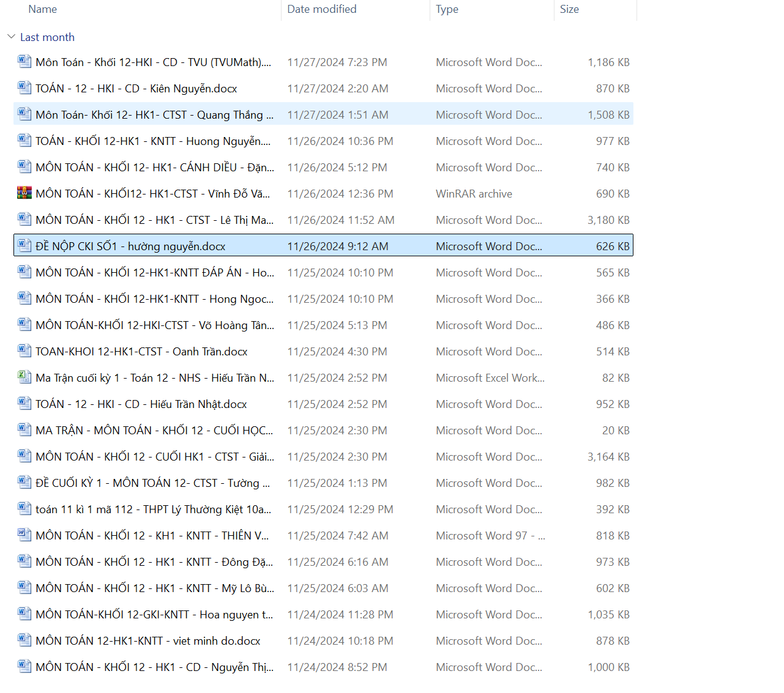The width and height of the screenshot is (784, 693).
Task: Click Word icon of KNTT ĐÁP ÁN file
Action: click(24, 272)
